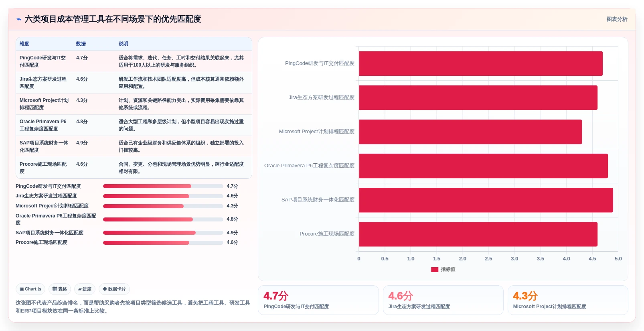This screenshot has width=644, height=331.
Task: Click the Jira progress bar showing 4.6分
Action: click(x=163, y=196)
